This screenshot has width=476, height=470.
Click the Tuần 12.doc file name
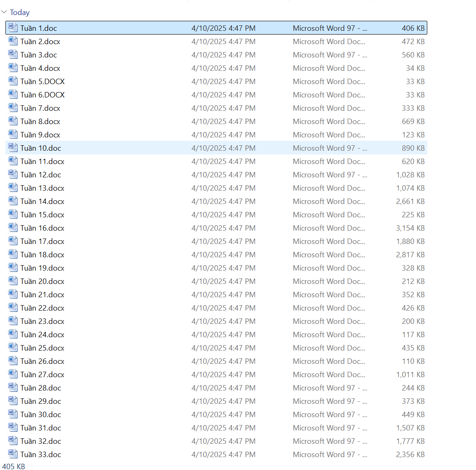(x=41, y=175)
